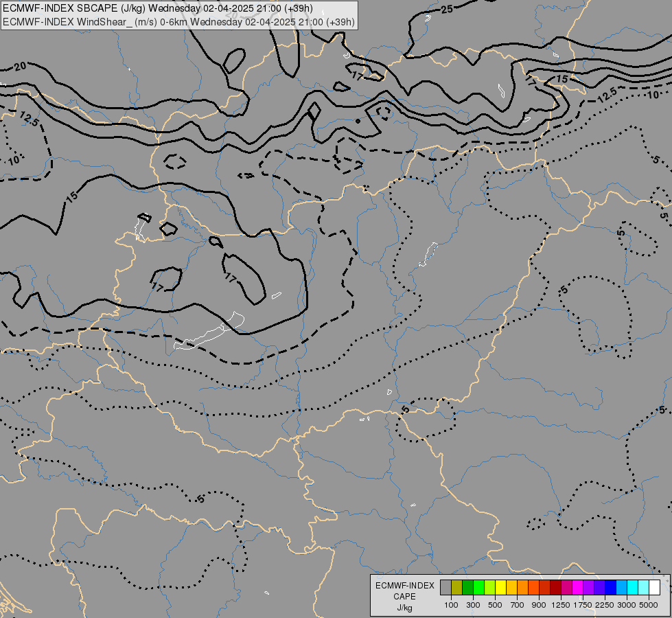The image size is (672, 618).
Task: Click the legend value 700
Action: (518, 605)
